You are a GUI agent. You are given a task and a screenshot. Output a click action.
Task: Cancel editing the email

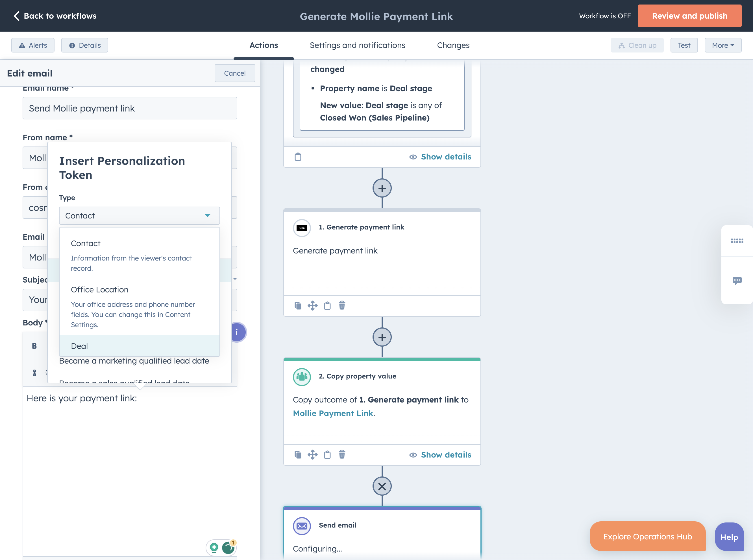pyautogui.click(x=235, y=73)
